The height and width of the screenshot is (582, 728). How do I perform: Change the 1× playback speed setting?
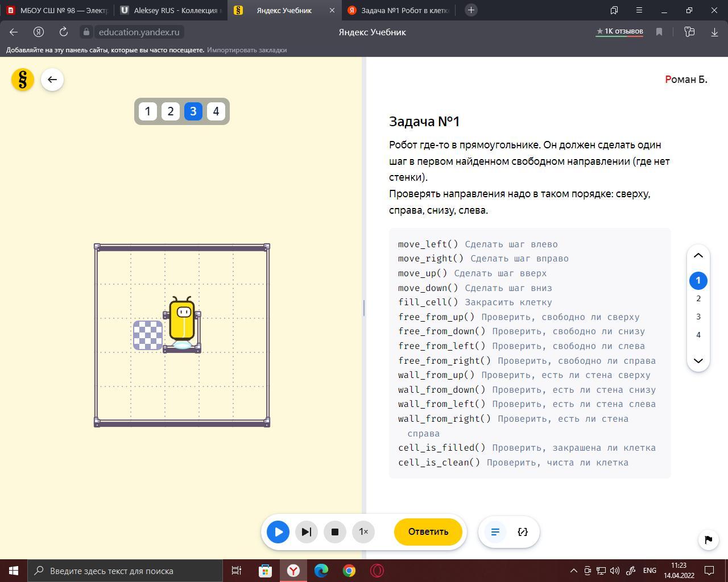coord(363,532)
